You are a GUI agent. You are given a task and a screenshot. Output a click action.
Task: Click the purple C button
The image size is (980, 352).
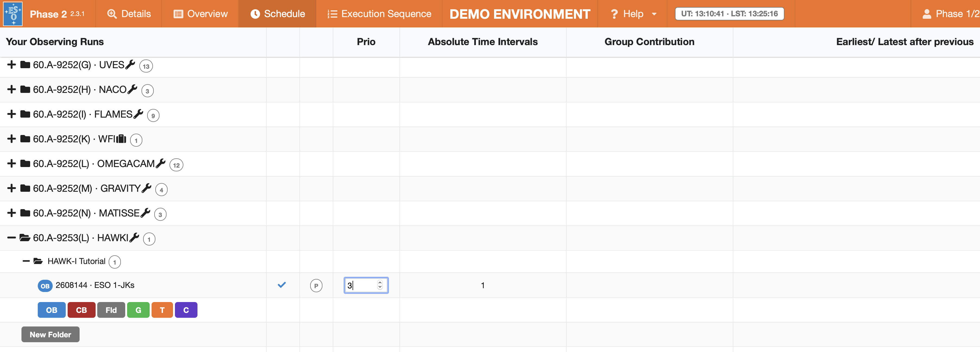186,310
